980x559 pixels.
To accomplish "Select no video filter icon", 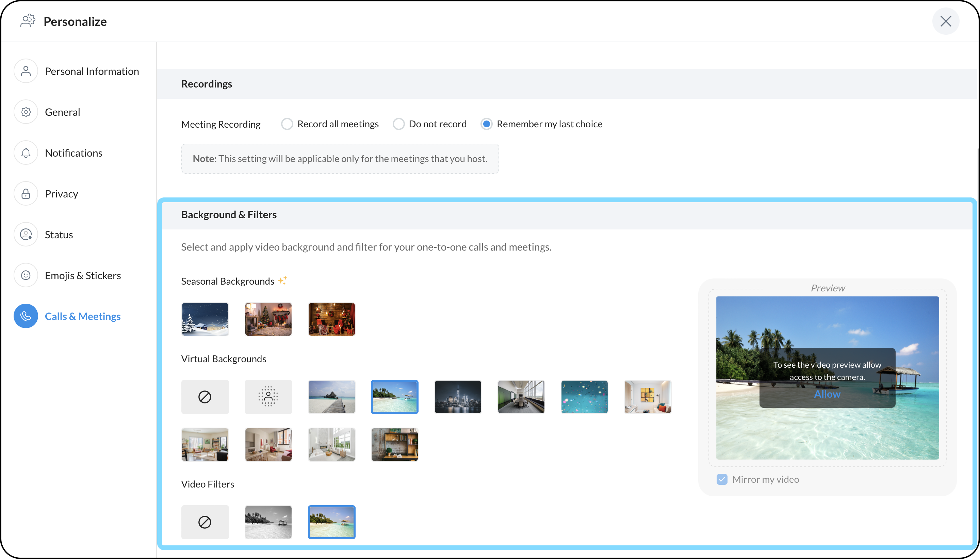I will [x=205, y=522].
